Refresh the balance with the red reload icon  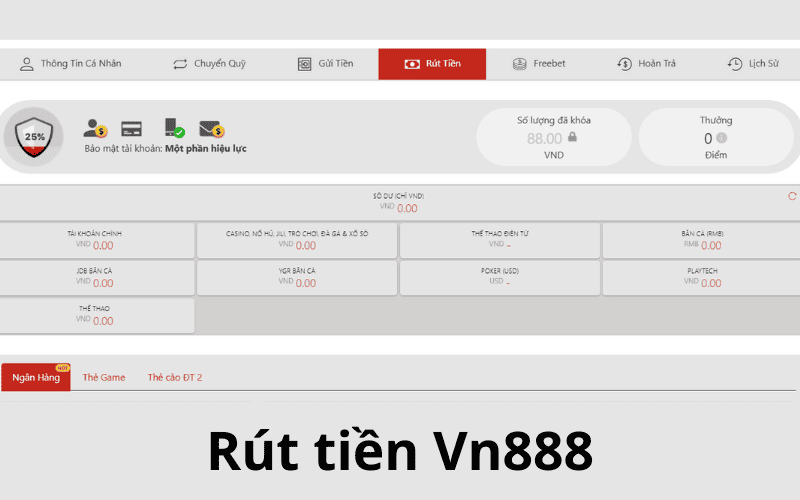tap(792, 196)
